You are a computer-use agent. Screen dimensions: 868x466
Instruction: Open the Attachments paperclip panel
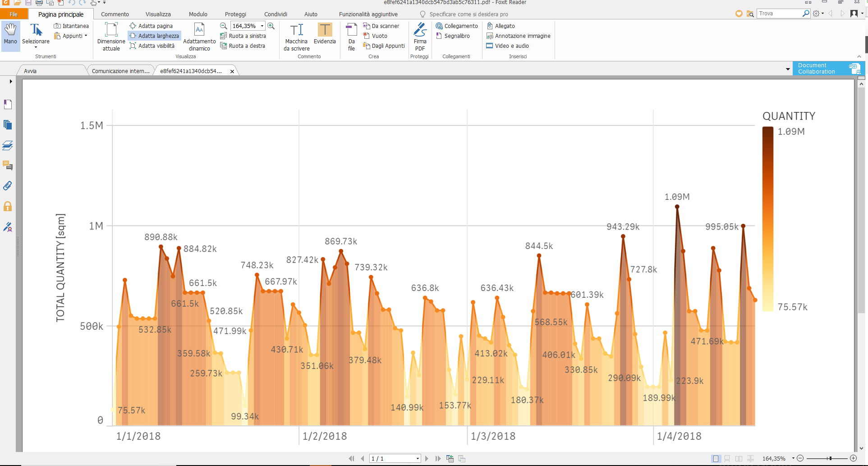click(x=8, y=186)
